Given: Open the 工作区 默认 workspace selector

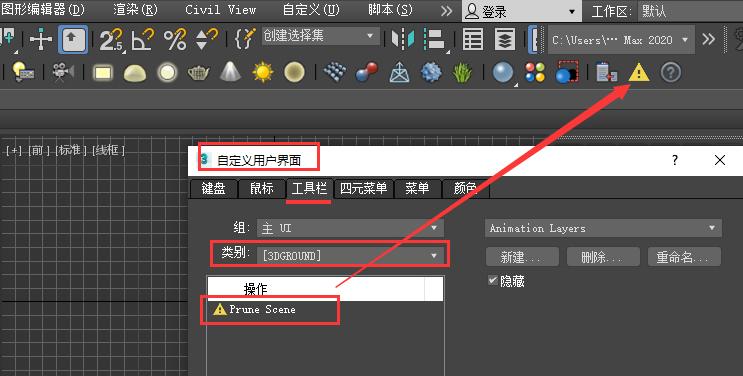Looking at the screenshot, I should click(690, 11).
